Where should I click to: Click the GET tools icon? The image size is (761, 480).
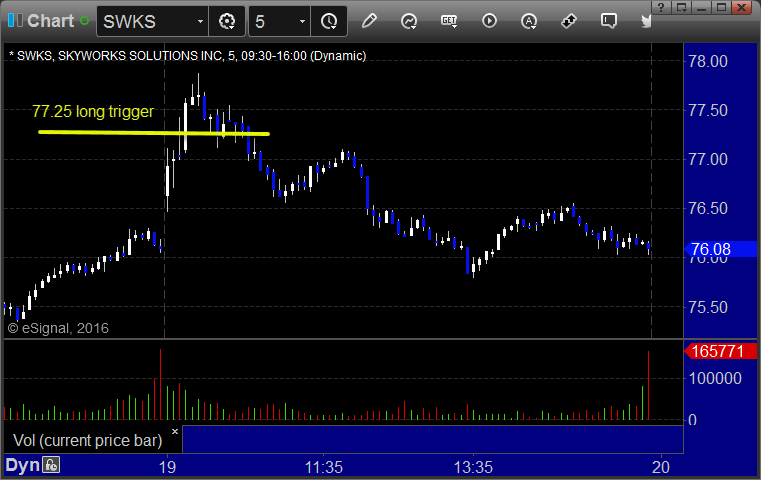click(x=449, y=21)
